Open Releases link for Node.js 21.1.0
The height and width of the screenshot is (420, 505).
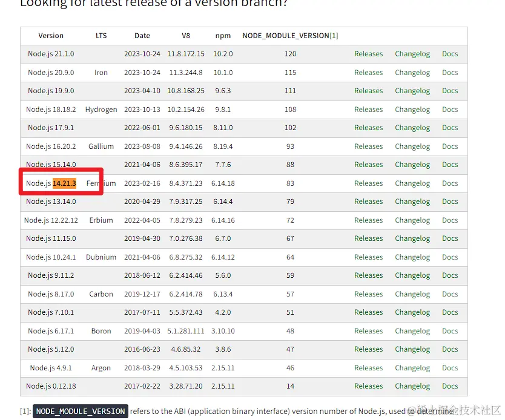(368, 54)
